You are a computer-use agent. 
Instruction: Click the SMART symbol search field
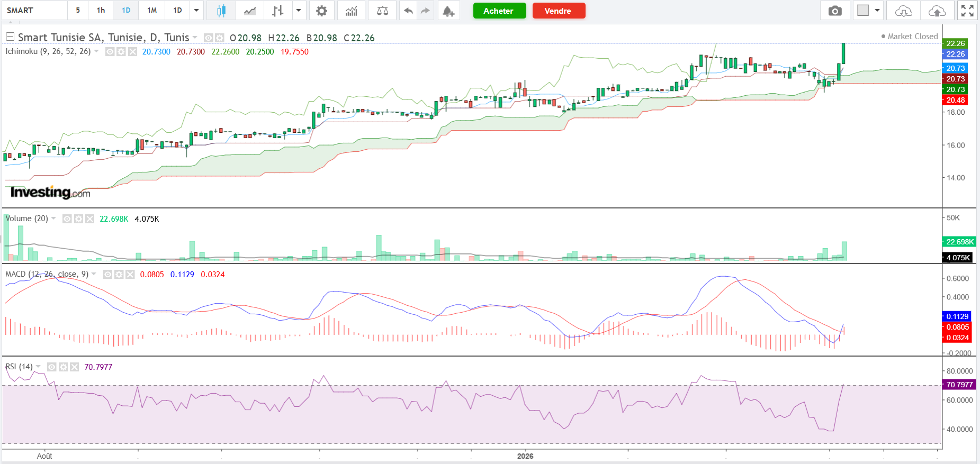(34, 11)
